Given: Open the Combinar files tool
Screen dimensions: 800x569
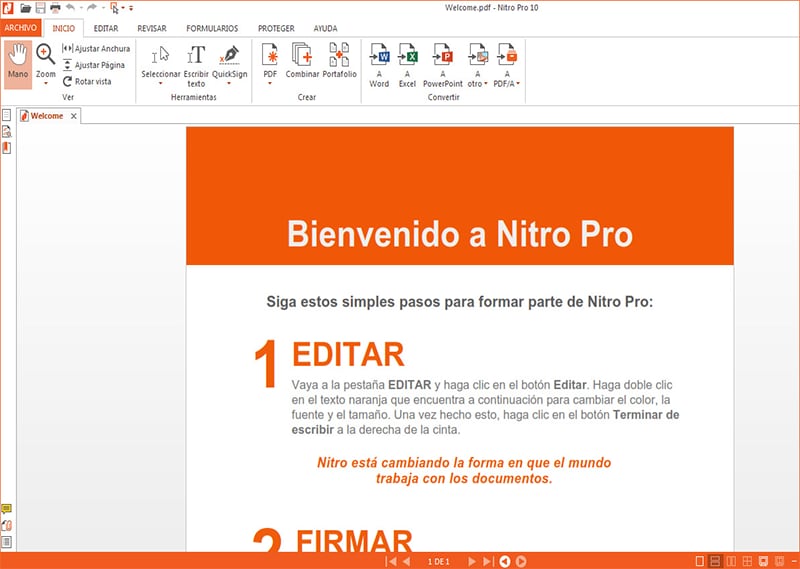Looking at the screenshot, I should coord(302,61).
